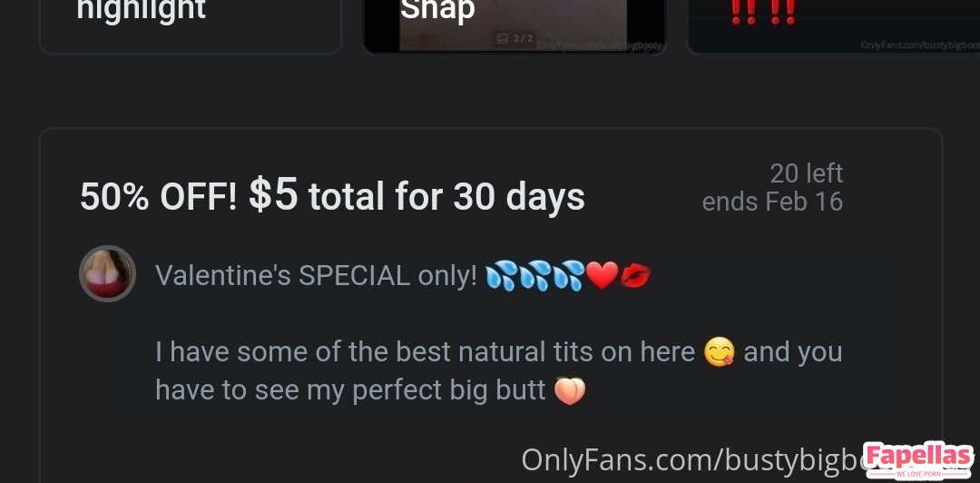The width and height of the screenshot is (980, 483).
Task: Click the small OnlyFans watermark on Snap card
Action: point(599,45)
